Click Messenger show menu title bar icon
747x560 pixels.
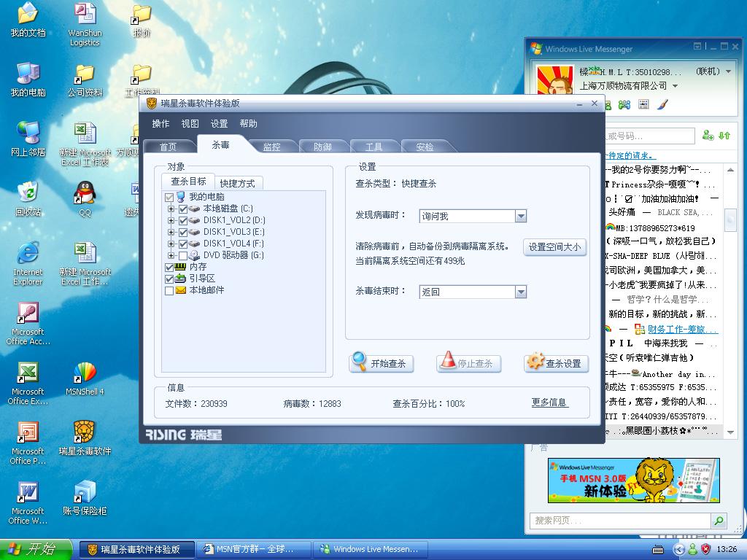697,46
